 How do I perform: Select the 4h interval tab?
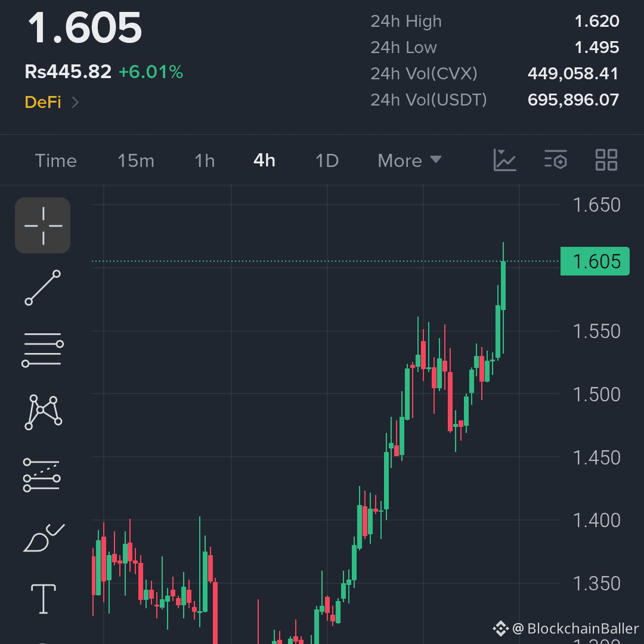[x=265, y=160]
